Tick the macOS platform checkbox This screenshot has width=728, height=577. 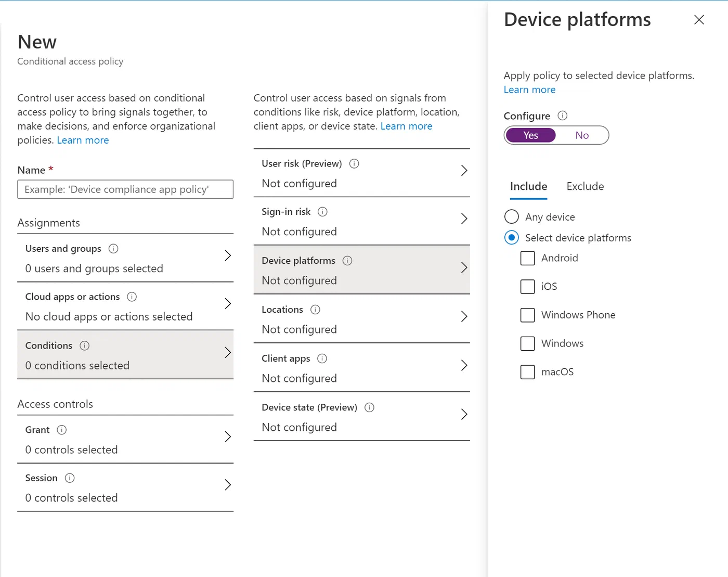coord(528,372)
